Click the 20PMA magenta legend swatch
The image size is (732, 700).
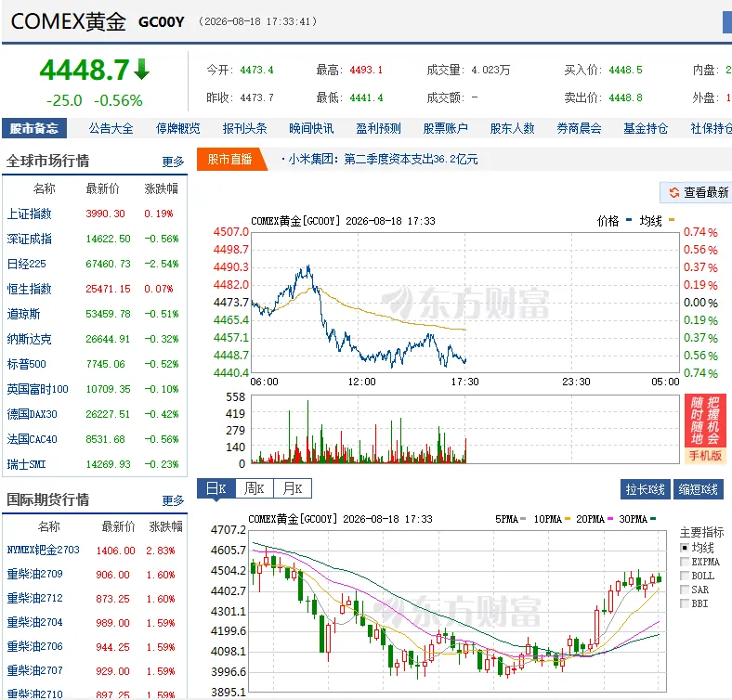tap(609, 518)
